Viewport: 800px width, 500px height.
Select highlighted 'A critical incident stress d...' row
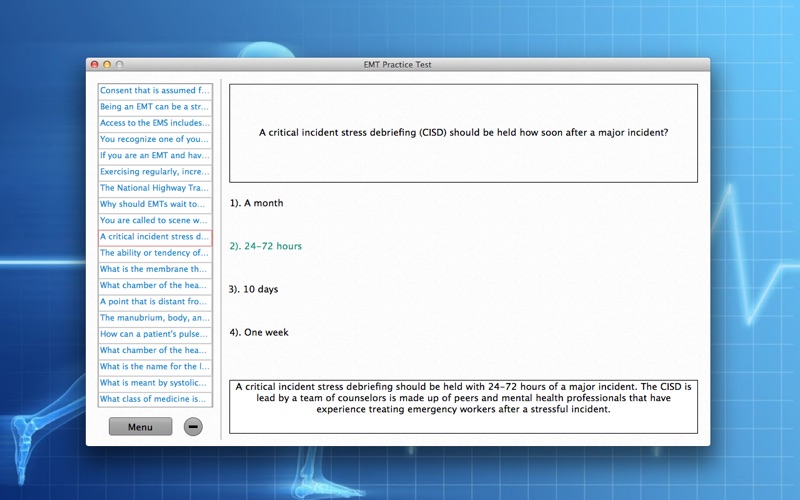155,237
